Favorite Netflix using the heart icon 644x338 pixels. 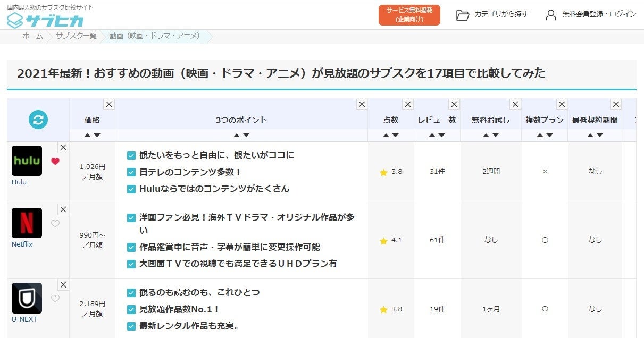click(55, 224)
